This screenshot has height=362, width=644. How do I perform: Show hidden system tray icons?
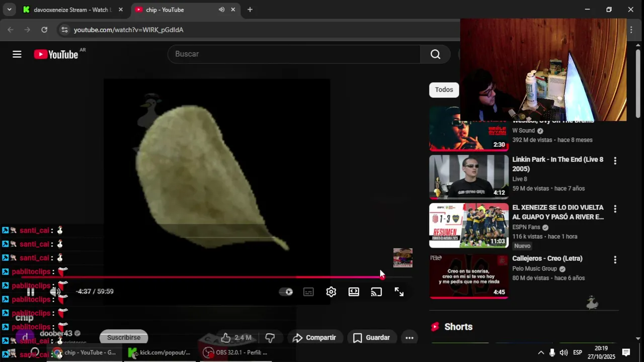[541, 352]
